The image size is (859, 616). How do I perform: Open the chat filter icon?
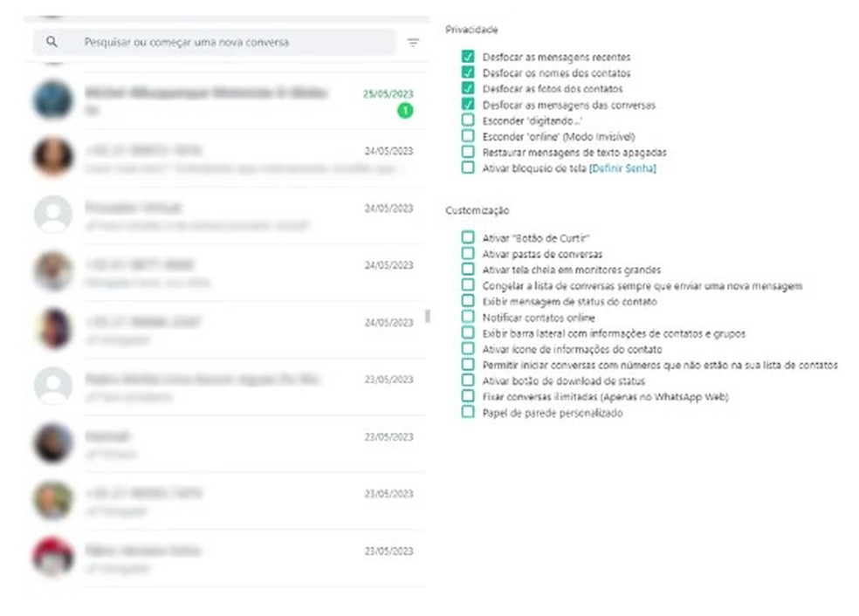[x=413, y=42]
